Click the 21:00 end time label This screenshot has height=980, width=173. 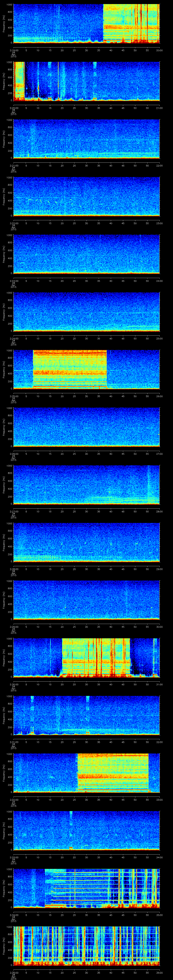(x=159, y=108)
